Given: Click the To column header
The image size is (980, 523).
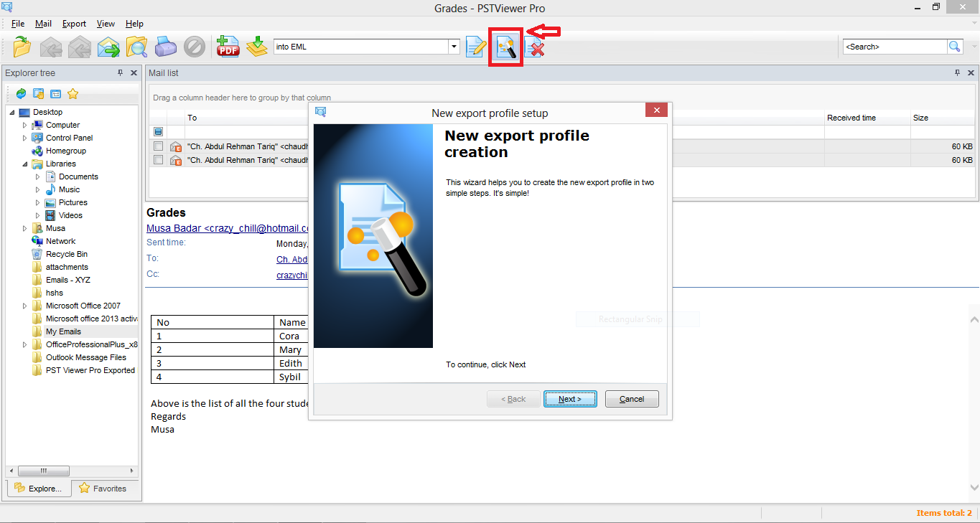Looking at the screenshot, I should tap(246, 118).
